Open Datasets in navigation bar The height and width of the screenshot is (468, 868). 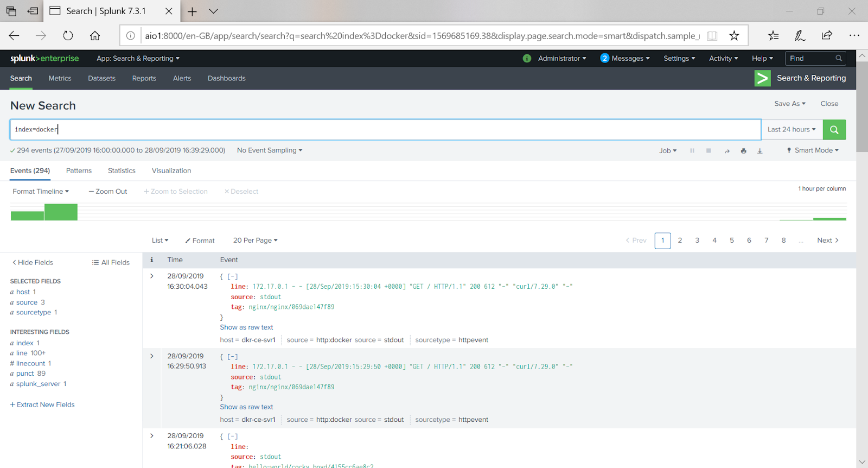coord(102,78)
